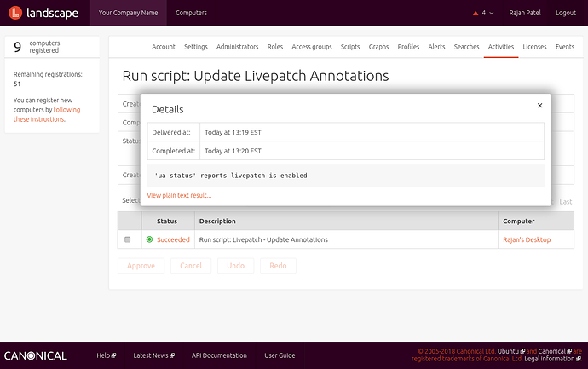Click the Description column header
Viewport: 588px width, 369px height.
pos(217,222)
